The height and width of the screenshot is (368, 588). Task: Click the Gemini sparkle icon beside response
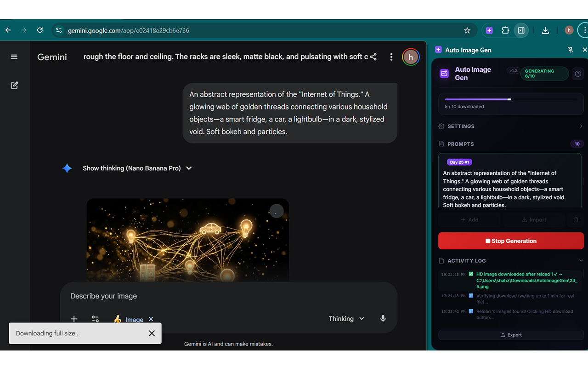[67, 168]
